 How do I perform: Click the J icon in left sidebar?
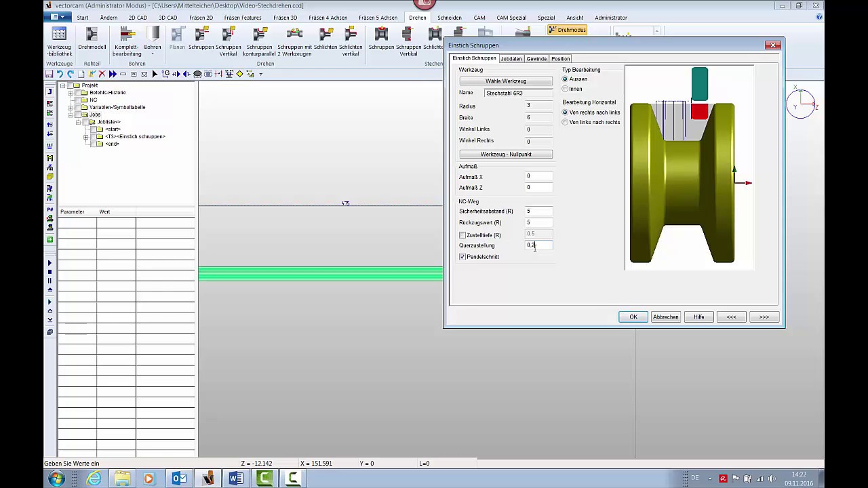click(x=50, y=91)
